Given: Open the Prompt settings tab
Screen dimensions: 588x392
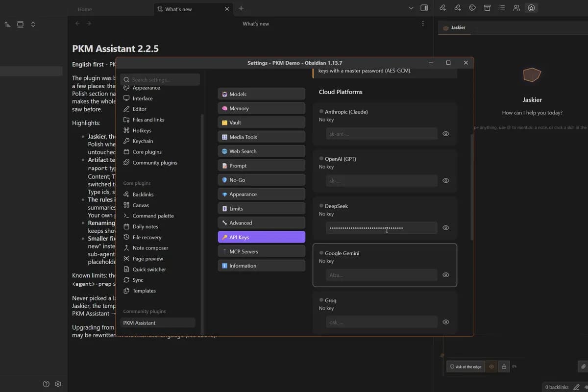Looking at the screenshot, I should (x=261, y=166).
